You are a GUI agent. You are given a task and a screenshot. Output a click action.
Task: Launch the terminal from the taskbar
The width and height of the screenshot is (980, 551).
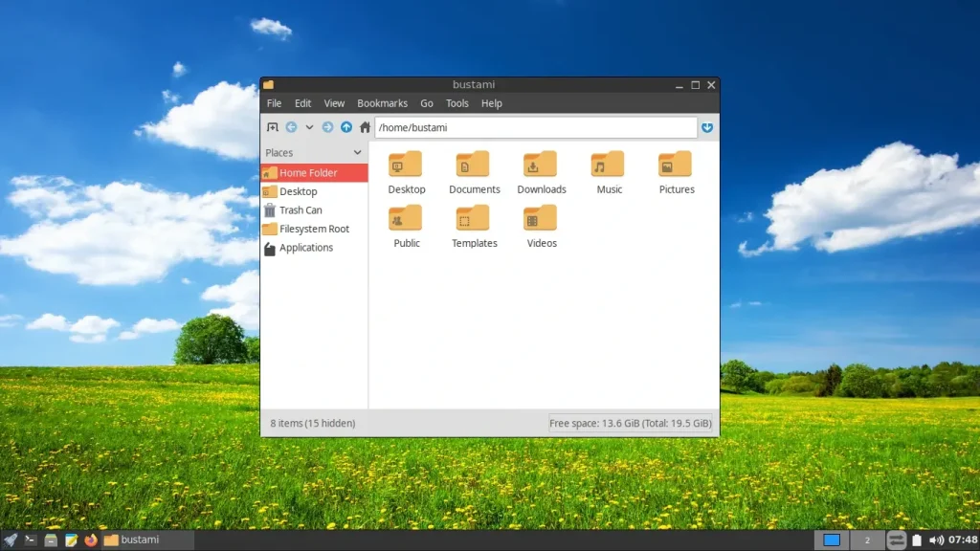pyautogui.click(x=30, y=540)
